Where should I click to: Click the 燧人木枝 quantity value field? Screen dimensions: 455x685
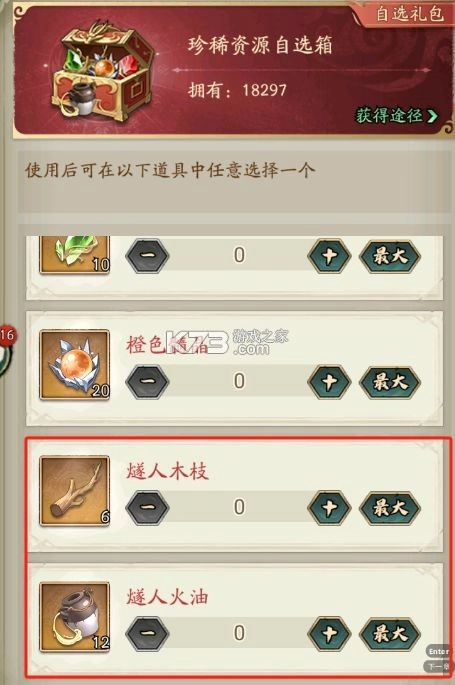(x=239, y=507)
